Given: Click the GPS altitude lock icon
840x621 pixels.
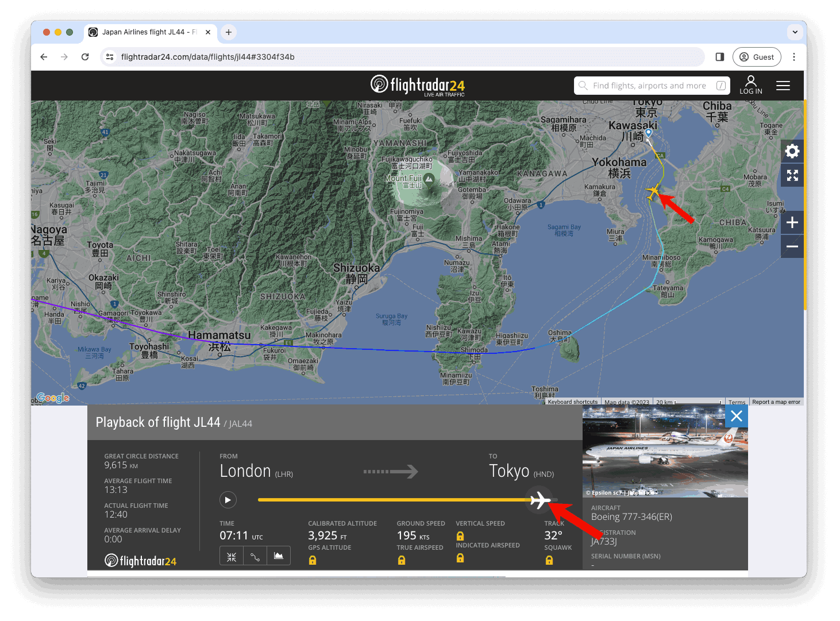Looking at the screenshot, I should coord(313,560).
